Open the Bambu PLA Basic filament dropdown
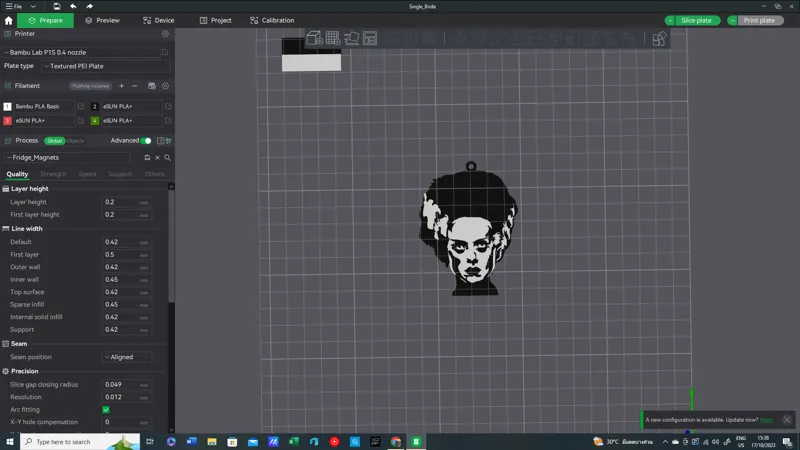The width and height of the screenshot is (800, 450). point(44,106)
